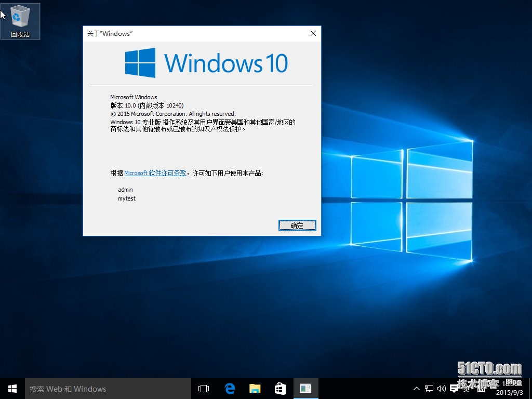The width and height of the screenshot is (532, 399).
Task: Click the organization name mytest
Action: [127, 198]
